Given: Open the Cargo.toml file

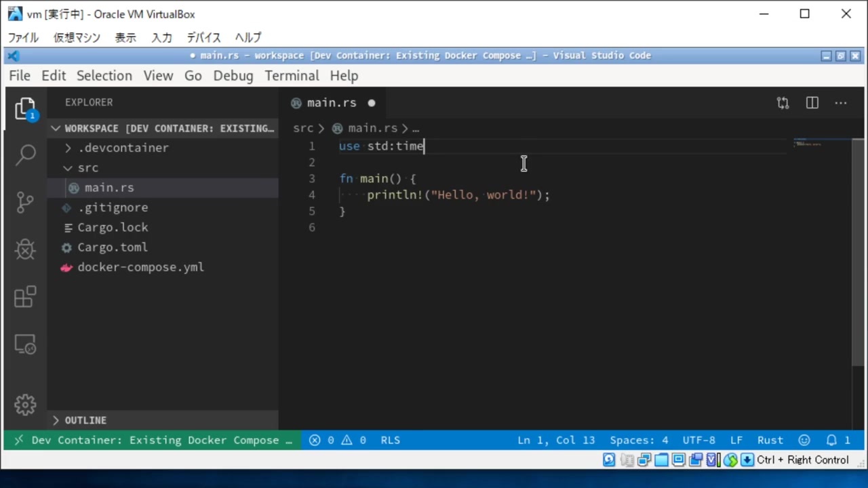Looking at the screenshot, I should click(x=163, y=247).
